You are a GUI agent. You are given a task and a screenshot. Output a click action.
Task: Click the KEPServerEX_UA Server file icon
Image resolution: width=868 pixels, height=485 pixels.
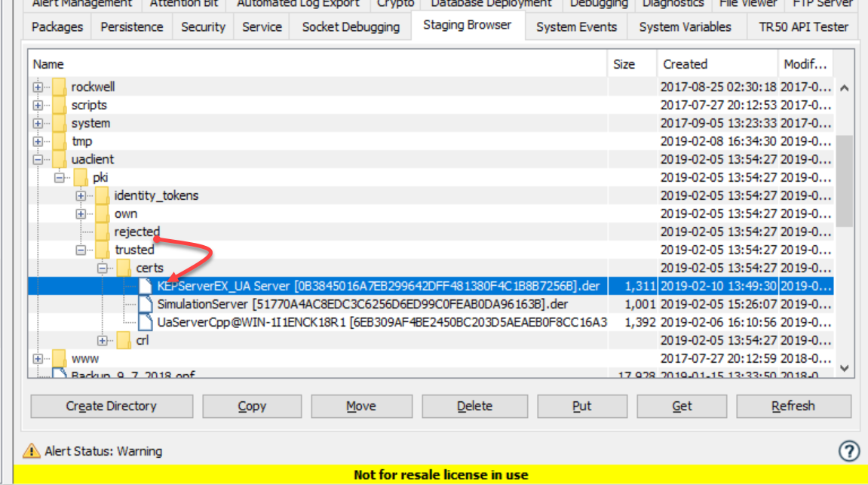146,286
